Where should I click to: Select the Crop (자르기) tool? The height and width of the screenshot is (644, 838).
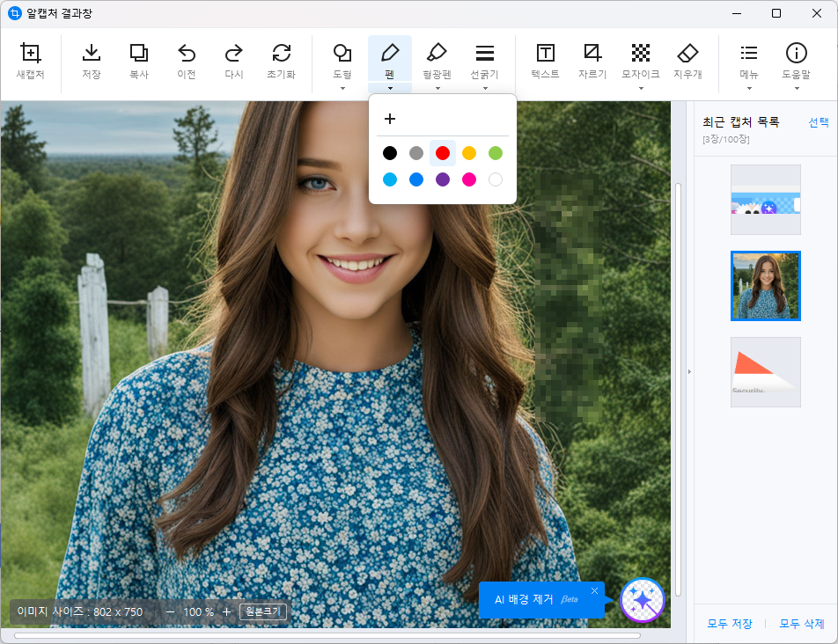[592, 54]
